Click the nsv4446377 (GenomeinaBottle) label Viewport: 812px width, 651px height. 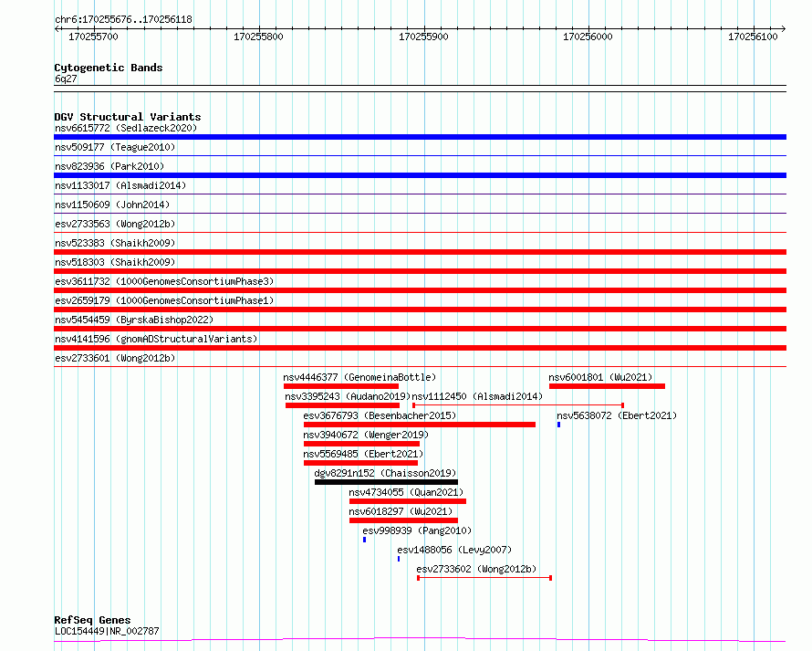coord(359,377)
